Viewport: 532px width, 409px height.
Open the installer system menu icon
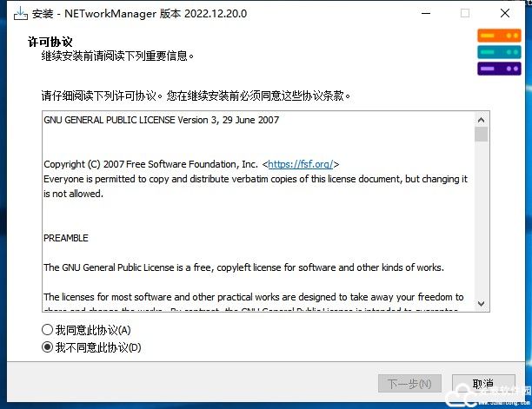(x=21, y=14)
